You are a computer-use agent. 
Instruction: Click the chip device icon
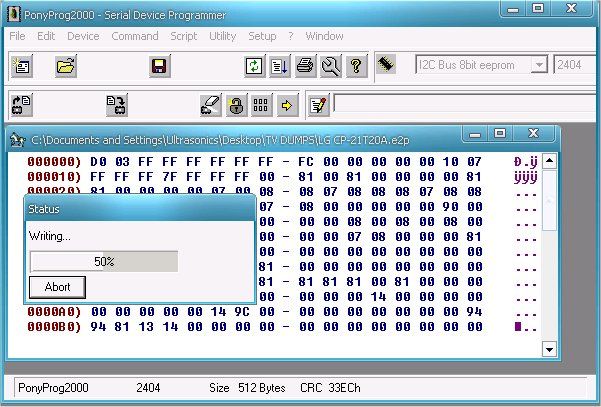386,64
